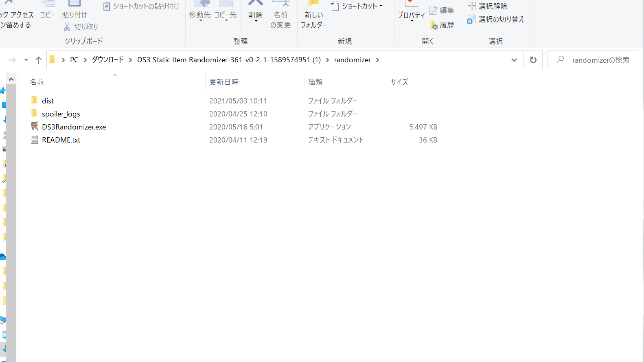644x362 pixels.
Task: Open the Delete (削除) dropdown arrow
Action: [256, 20]
